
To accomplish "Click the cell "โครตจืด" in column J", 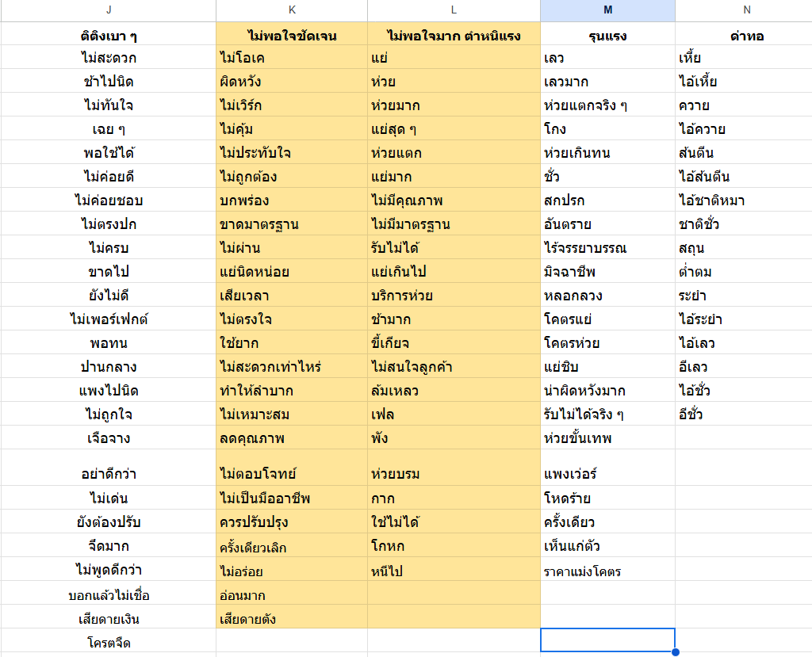I will click(x=109, y=643).
